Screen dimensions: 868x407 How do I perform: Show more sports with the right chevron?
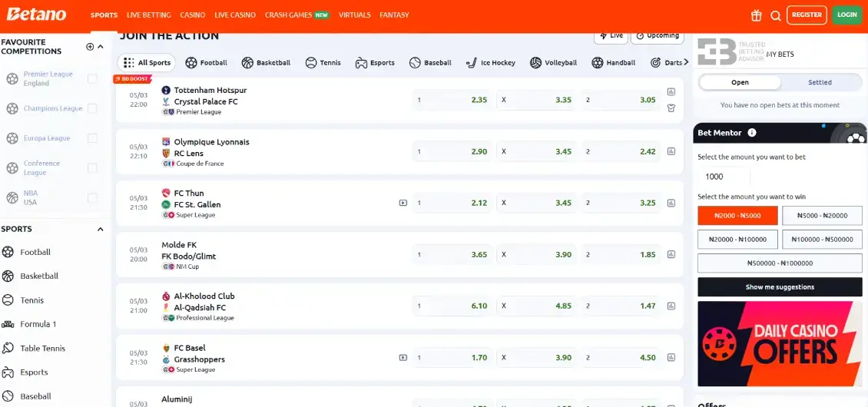coord(686,62)
